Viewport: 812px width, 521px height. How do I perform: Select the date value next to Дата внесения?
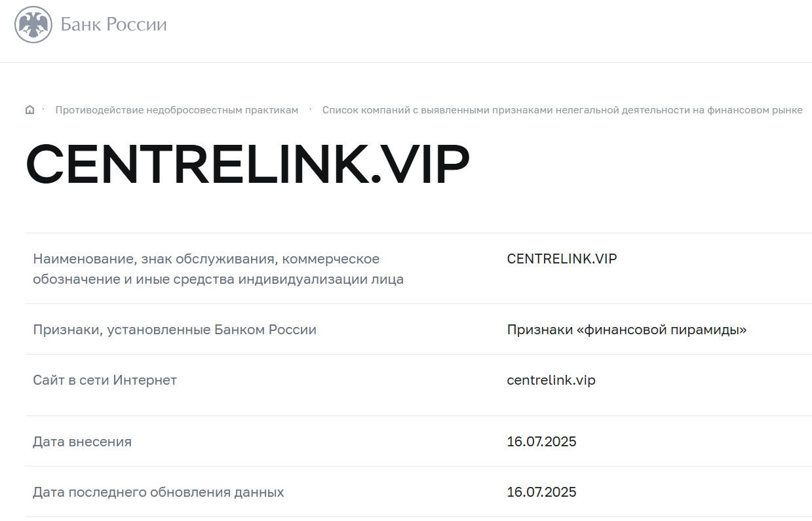point(541,442)
